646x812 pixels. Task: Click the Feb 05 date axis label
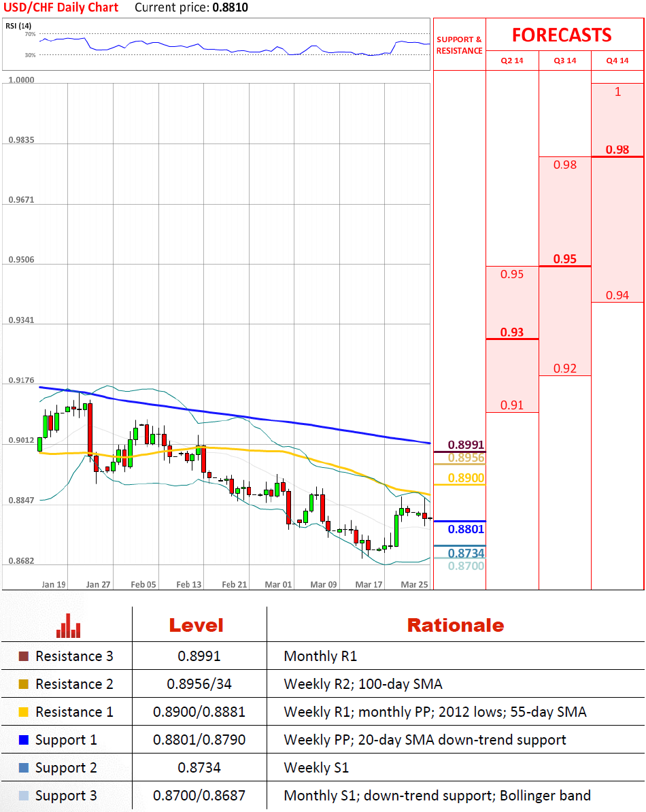tap(143, 584)
